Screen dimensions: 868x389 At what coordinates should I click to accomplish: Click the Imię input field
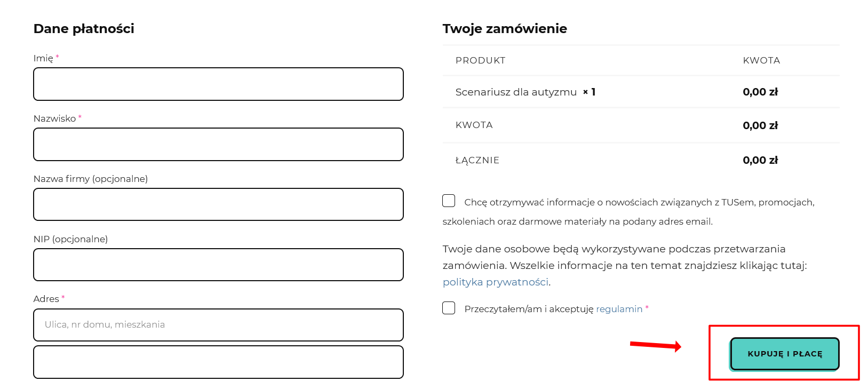218,84
